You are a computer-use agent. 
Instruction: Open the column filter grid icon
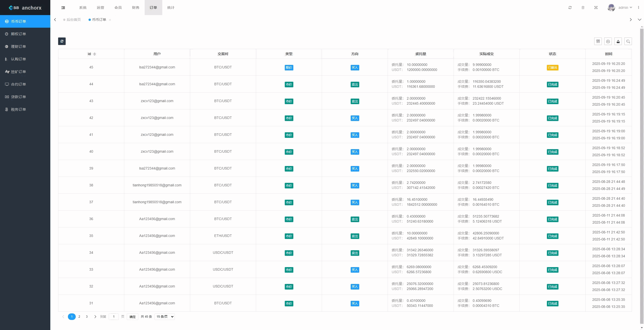pyautogui.click(x=598, y=41)
